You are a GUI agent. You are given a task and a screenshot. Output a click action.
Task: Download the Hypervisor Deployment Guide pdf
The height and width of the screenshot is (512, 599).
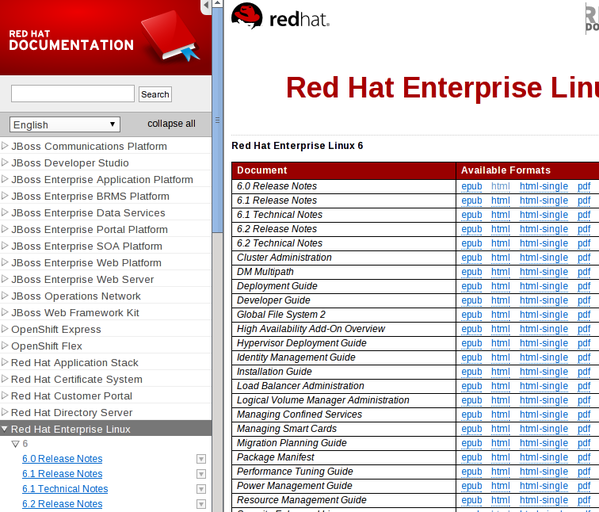(584, 343)
